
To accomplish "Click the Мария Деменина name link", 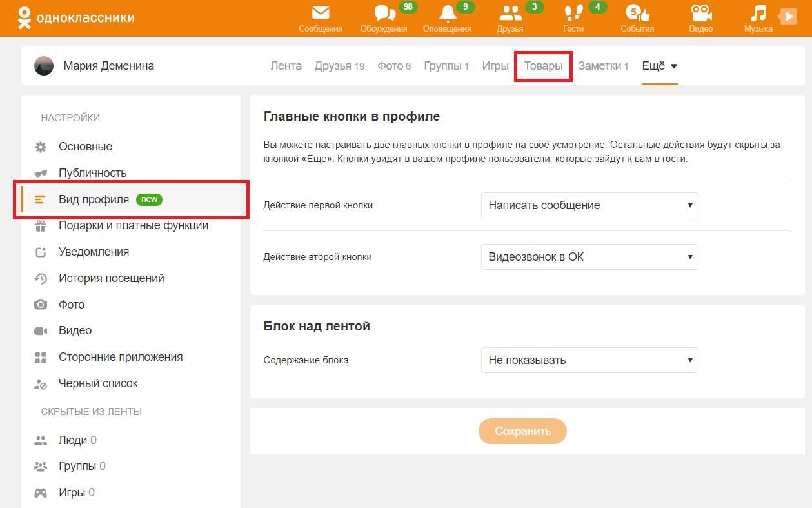I will pos(109,66).
